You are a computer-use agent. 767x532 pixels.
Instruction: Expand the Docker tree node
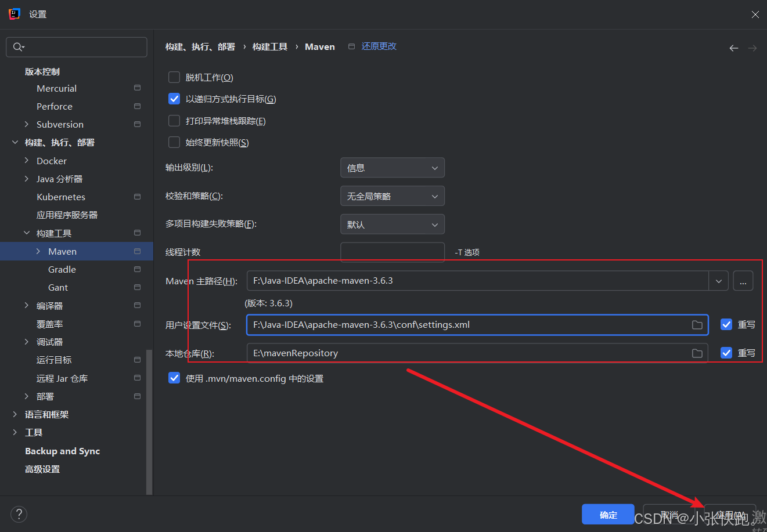pos(27,161)
